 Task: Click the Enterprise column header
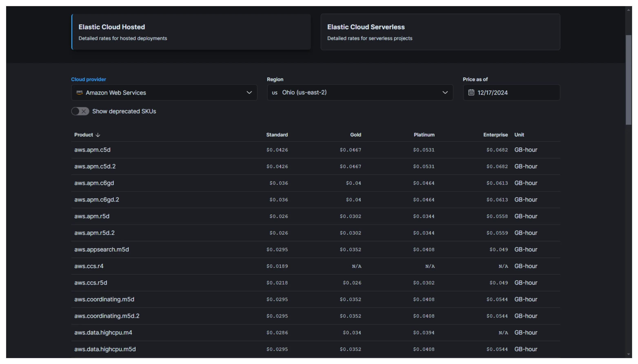pyautogui.click(x=495, y=135)
